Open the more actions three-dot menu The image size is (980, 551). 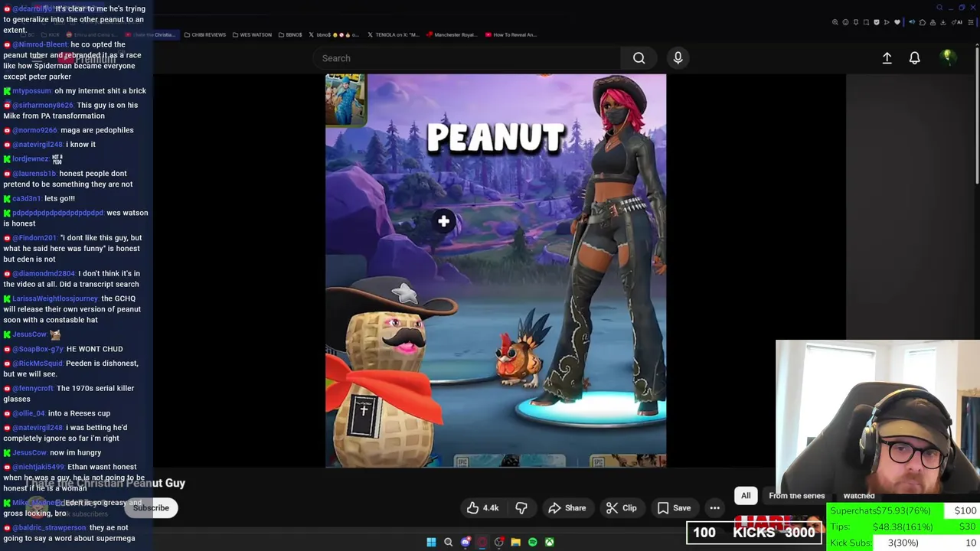(x=714, y=508)
